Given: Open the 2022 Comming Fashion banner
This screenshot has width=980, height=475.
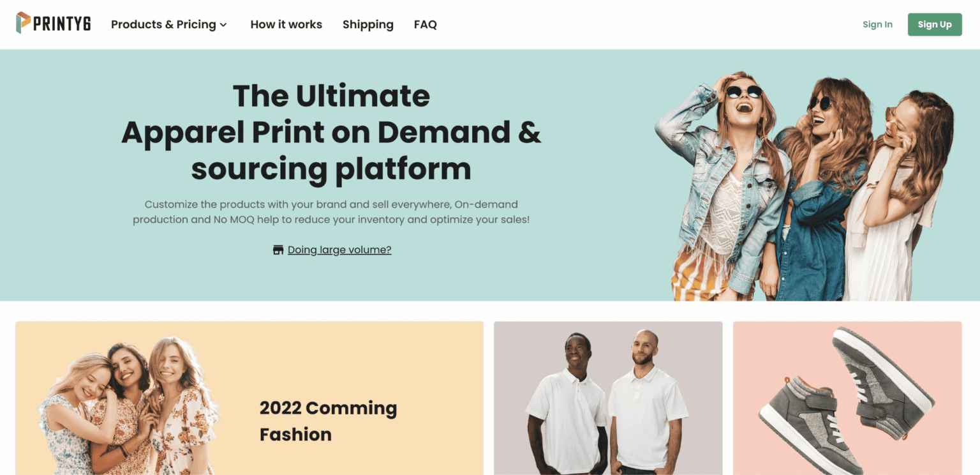Looking at the screenshot, I should (x=249, y=398).
